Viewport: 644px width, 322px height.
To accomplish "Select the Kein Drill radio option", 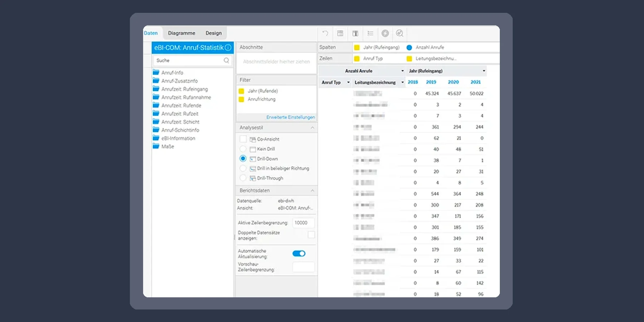I will coord(243,149).
